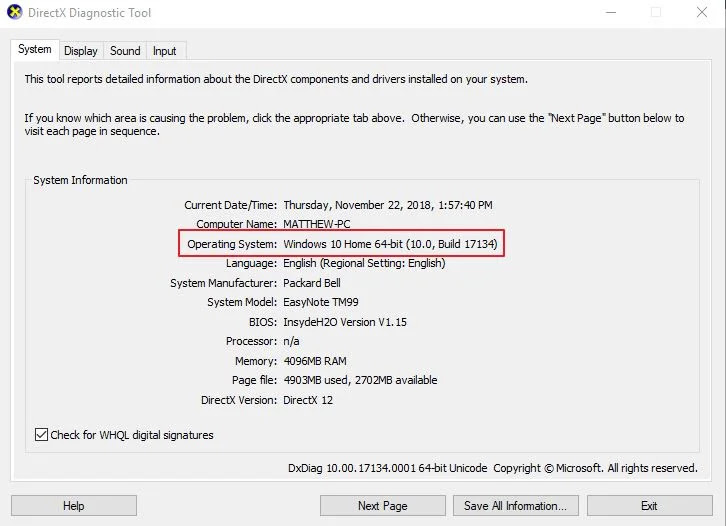The width and height of the screenshot is (726, 526).
Task: Minimize the DirectX Diagnostic Tool window
Action: click(x=611, y=13)
